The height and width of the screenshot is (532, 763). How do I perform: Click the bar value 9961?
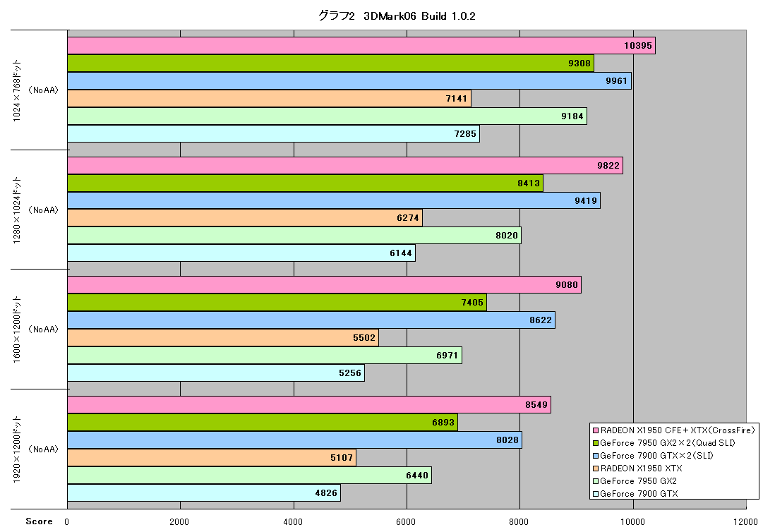tap(616, 80)
